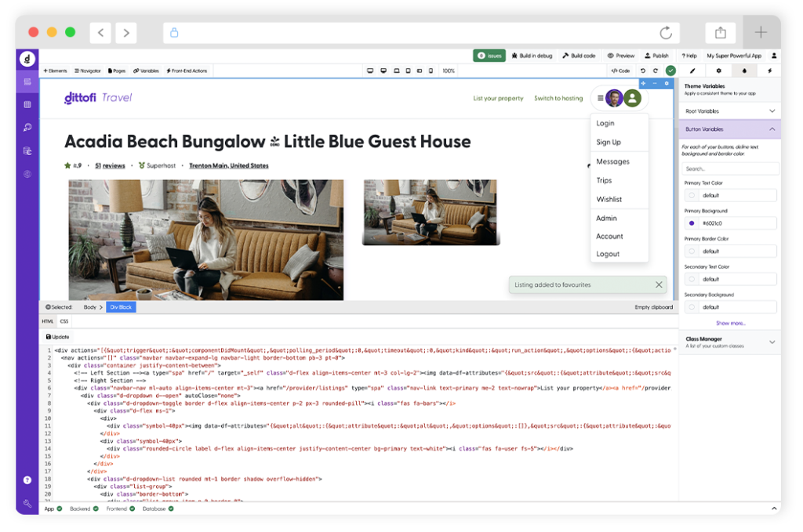Image resolution: width=803 pixels, height=532 pixels.
Task: Click Build code
Action: click(x=580, y=56)
